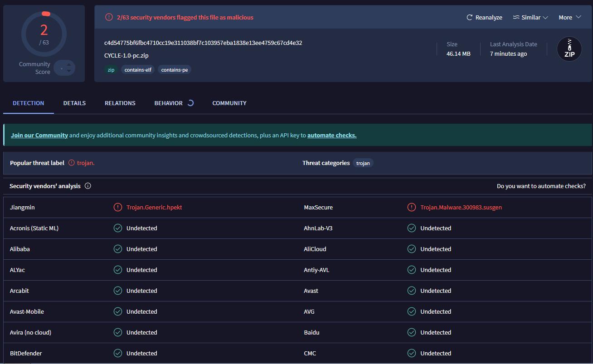Click the checkmark icon in the BitDefender row
593x364 pixels.
click(x=118, y=353)
